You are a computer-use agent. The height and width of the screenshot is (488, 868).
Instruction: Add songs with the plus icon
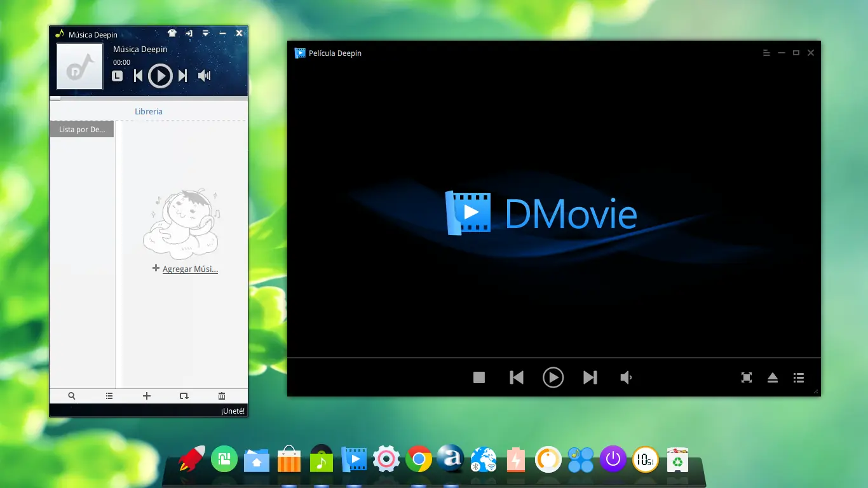[147, 396]
